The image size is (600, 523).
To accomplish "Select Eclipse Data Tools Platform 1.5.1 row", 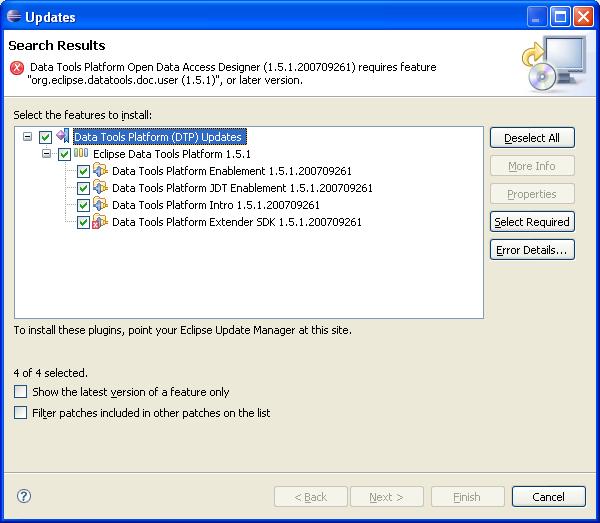I will coord(172,154).
